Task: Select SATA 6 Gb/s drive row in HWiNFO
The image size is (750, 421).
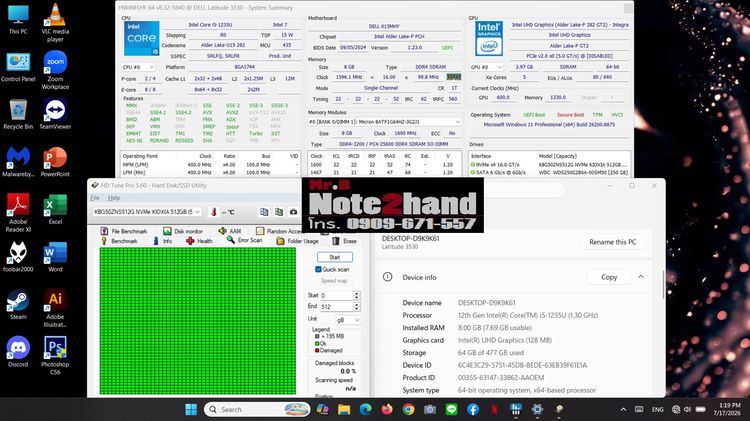Action: (x=550, y=172)
